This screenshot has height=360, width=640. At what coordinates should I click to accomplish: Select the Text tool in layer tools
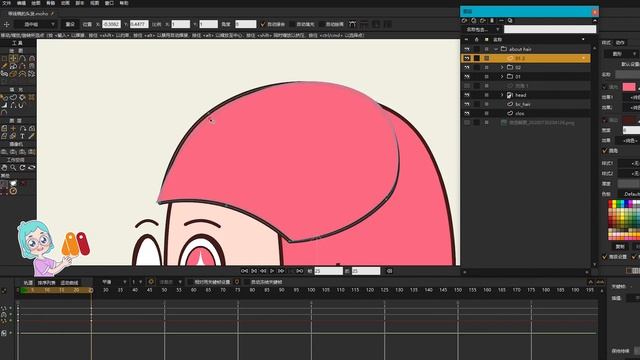pyautogui.click(x=22, y=136)
